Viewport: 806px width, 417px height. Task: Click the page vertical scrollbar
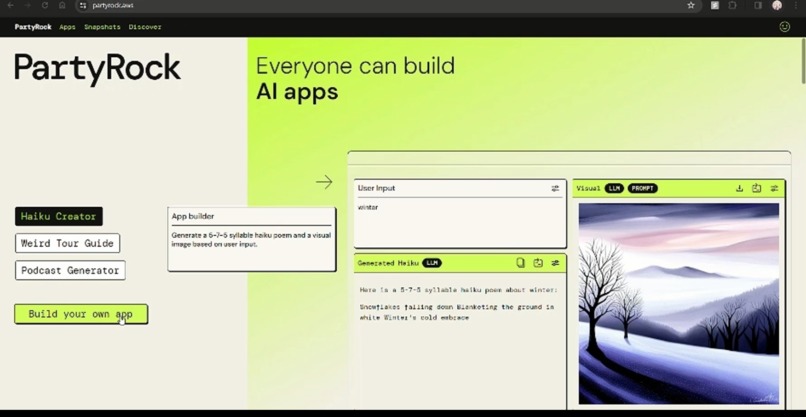[802, 62]
